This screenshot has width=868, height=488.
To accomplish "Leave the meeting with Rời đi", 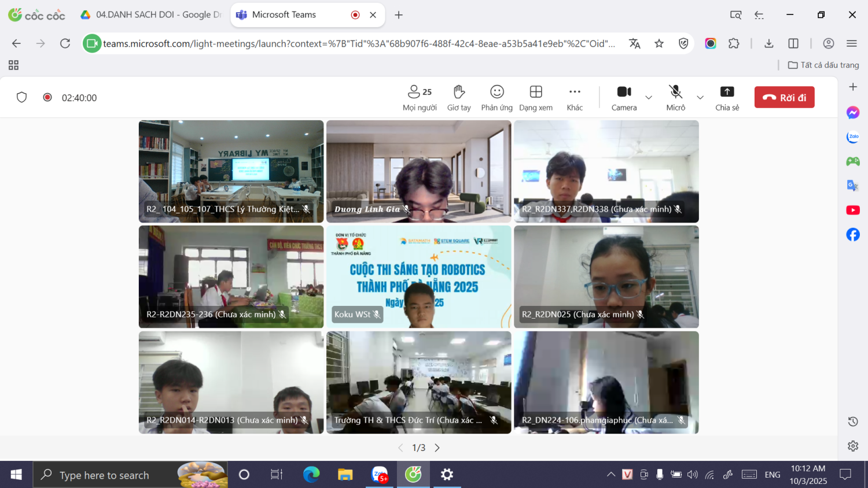I will (x=784, y=98).
